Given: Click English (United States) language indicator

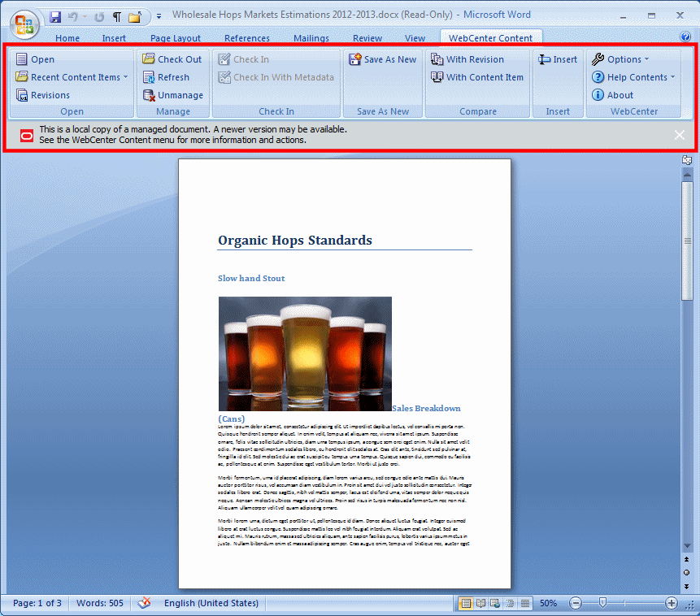Looking at the screenshot, I should point(211,603).
